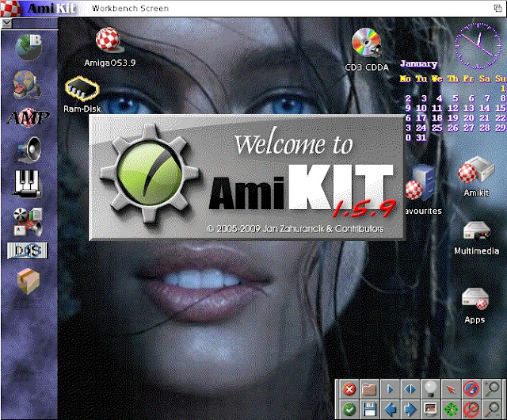Click the floppy disk save toolbar icon
The width and height of the screenshot is (507, 420).
tap(369, 410)
